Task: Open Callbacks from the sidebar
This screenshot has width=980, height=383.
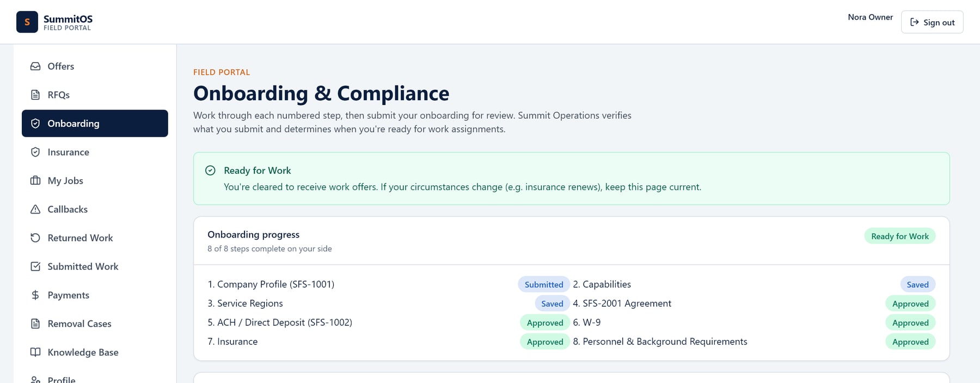Action: (95, 209)
